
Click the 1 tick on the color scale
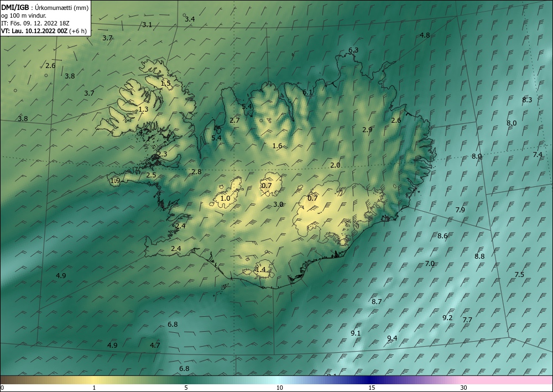click(x=94, y=388)
